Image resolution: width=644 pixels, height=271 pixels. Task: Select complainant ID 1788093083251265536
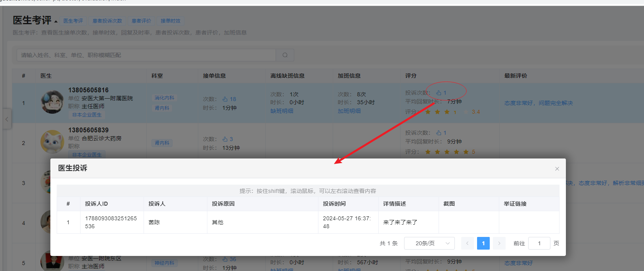[x=111, y=222]
